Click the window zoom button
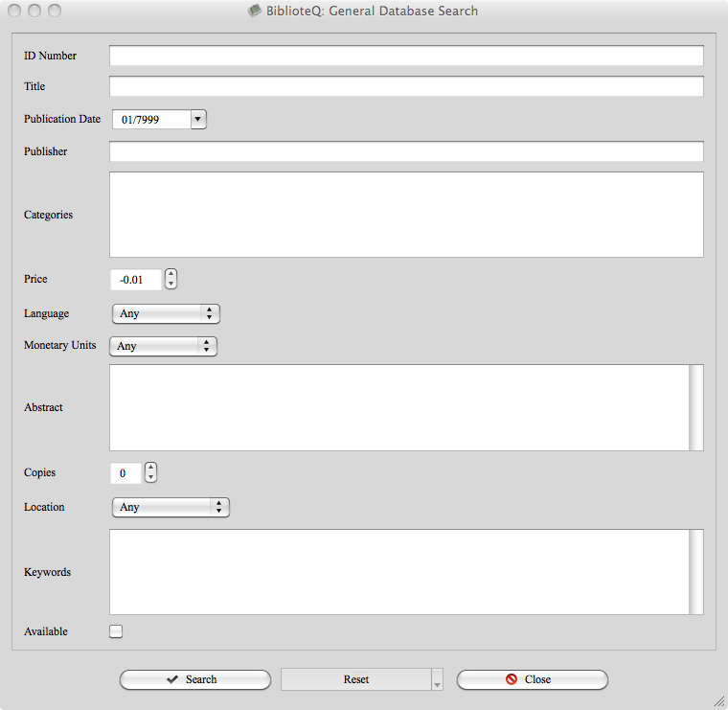The height and width of the screenshot is (710, 728). click(55, 11)
